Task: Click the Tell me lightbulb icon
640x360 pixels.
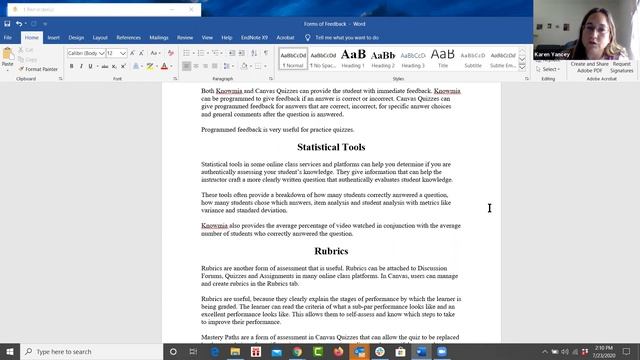Action: (307, 38)
